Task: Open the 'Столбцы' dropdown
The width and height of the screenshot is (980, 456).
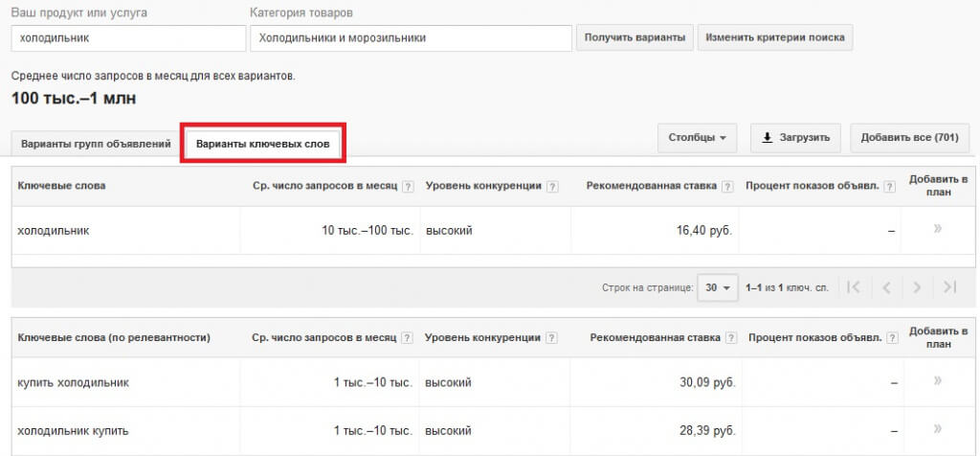Action: (x=697, y=138)
